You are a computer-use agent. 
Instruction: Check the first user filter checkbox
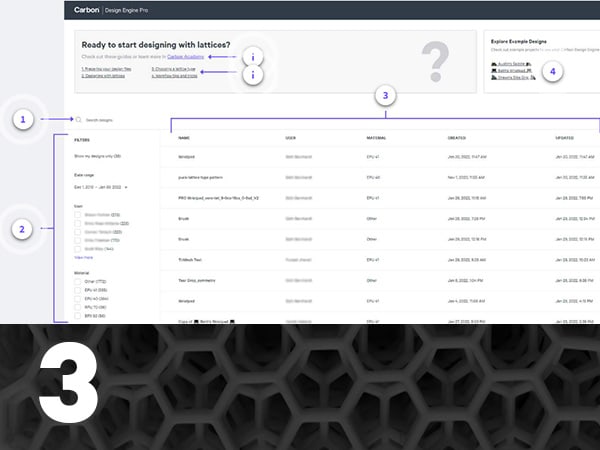[x=78, y=214]
